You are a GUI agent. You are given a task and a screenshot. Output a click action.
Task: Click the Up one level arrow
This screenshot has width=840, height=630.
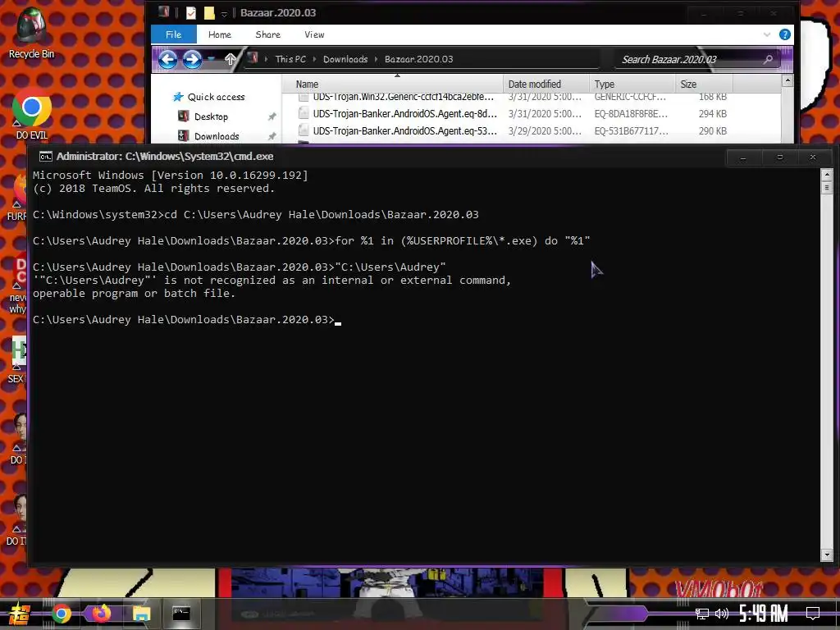(230, 59)
